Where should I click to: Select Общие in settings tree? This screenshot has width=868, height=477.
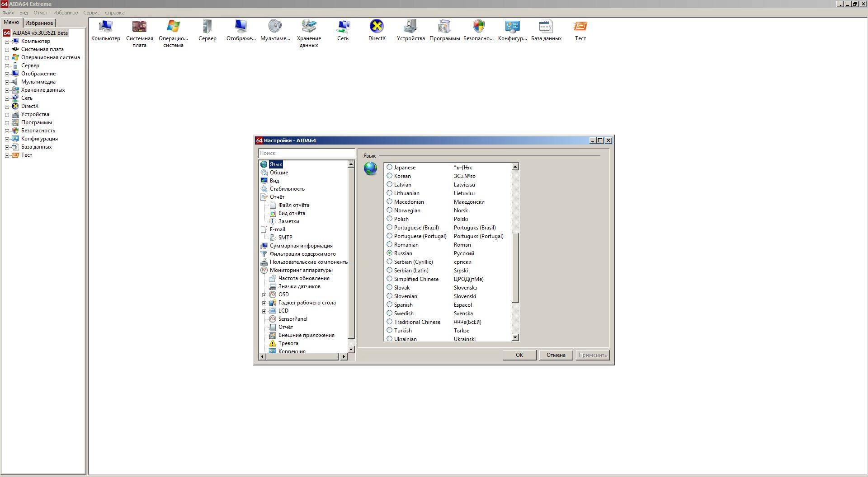pyautogui.click(x=278, y=173)
